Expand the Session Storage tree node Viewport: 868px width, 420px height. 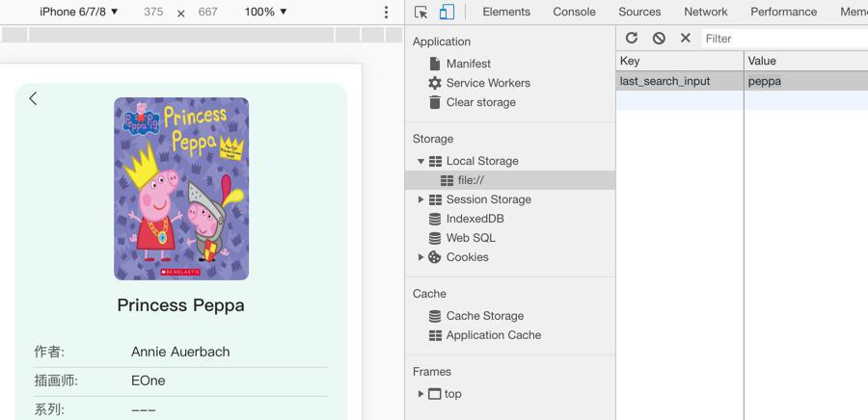420,199
